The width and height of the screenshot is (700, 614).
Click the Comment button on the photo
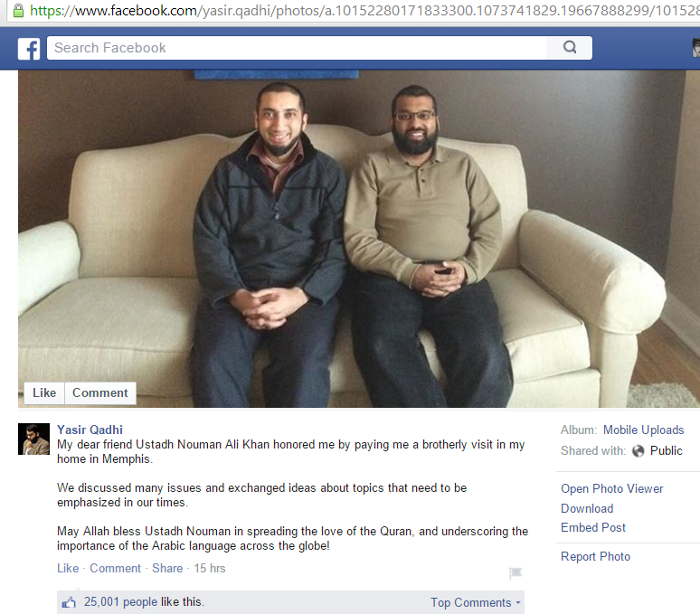(100, 392)
